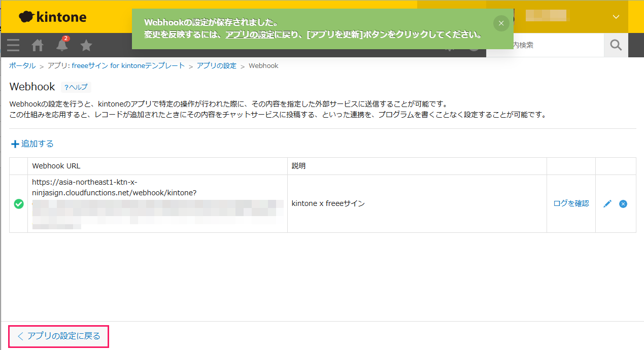The image size is (644, 350).
Task: Open the bookmarks star icon
Action: click(x=86, y=45)
